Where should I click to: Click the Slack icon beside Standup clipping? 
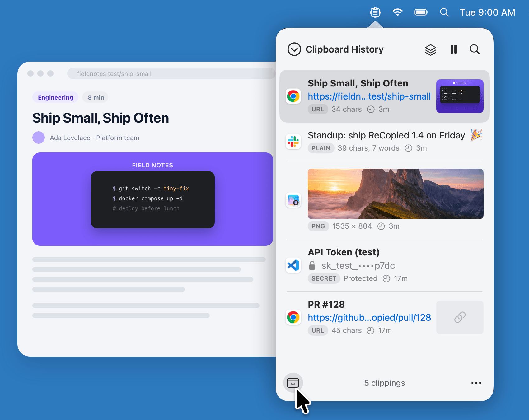coord(293,142)
